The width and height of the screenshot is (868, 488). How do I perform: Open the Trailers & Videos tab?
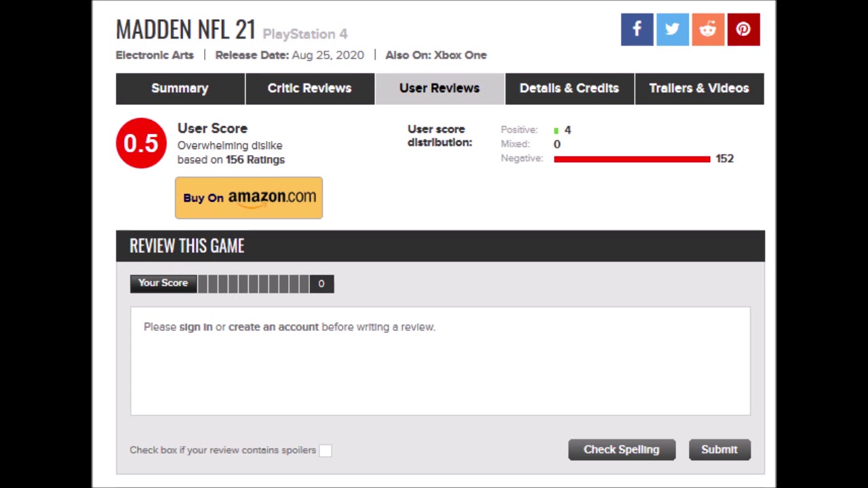pyautogui.click(x=699, y=89)
